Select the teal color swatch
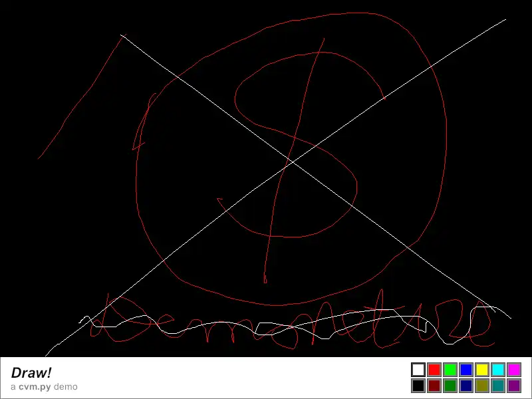 click(498, 386)
